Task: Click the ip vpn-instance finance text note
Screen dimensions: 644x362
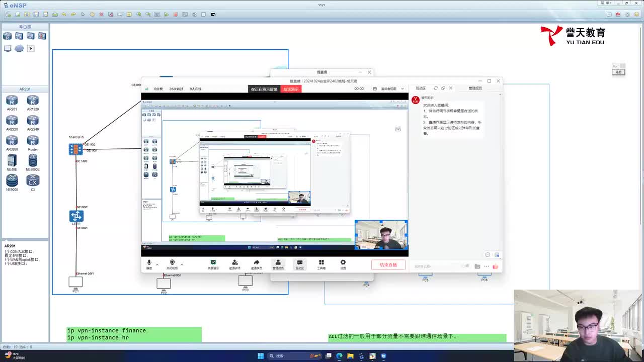Action: coord(107,330)
